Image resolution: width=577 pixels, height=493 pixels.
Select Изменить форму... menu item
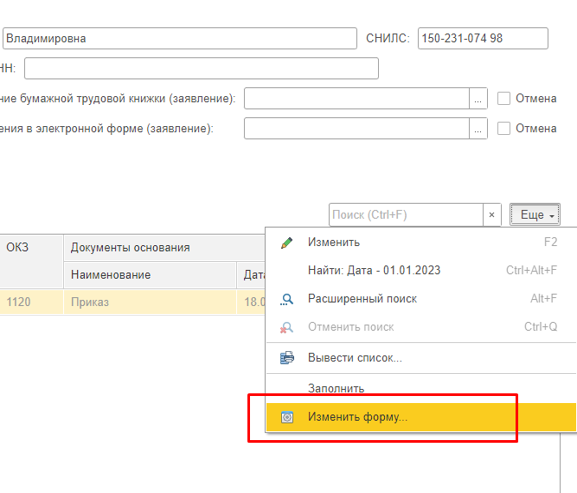pos(421,417)
